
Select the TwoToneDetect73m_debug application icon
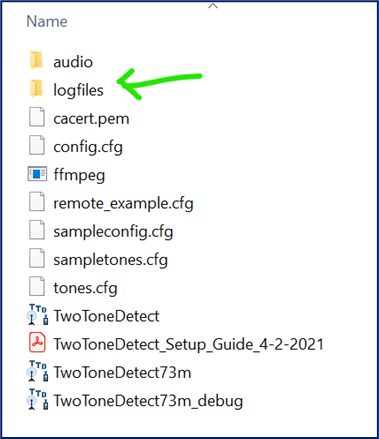[37, 399]
